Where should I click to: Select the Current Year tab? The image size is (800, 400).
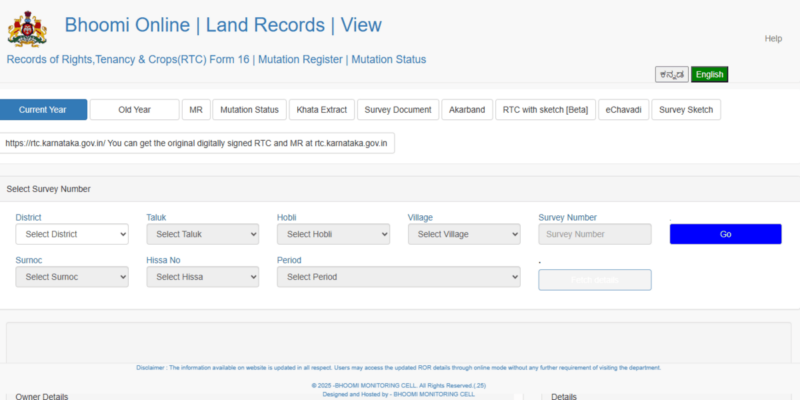click(x=43, y=110)
